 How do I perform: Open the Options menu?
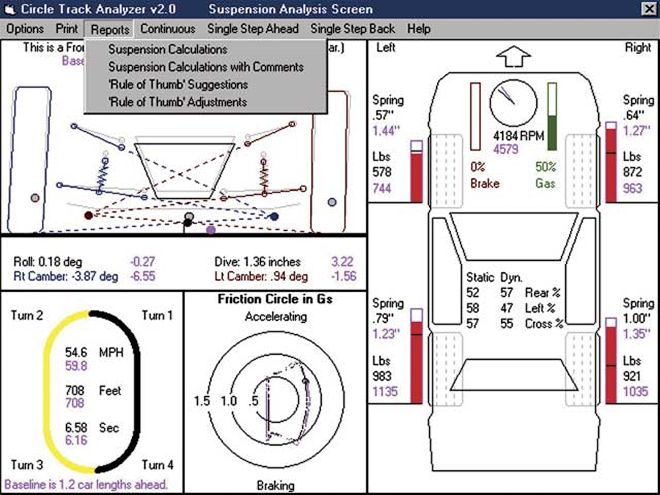coord(25,29)
